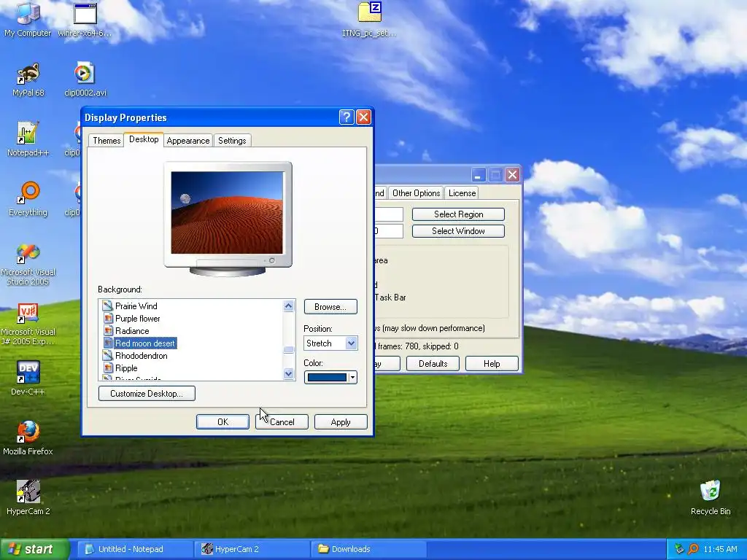Click the Rhododendron wallpaper file icon
747x560 pixels.
pyautogui.click(x=108, y=355)
